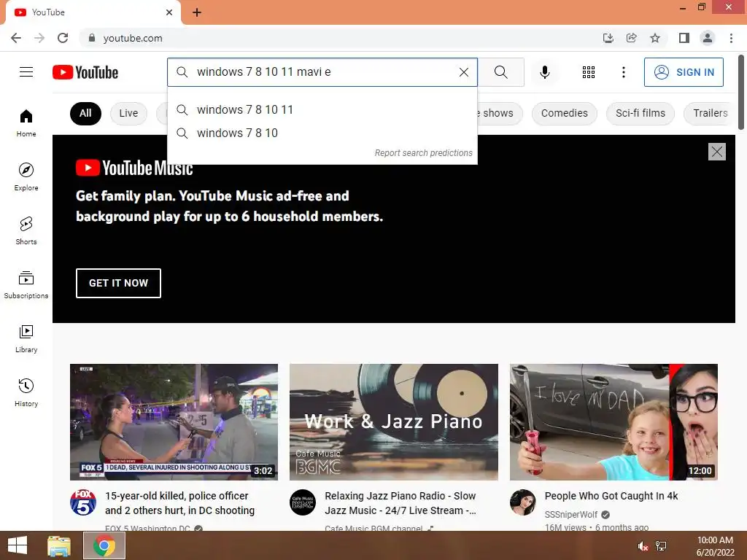Click into the YouTube search field
747x560 pixels.
click(324, 72)
